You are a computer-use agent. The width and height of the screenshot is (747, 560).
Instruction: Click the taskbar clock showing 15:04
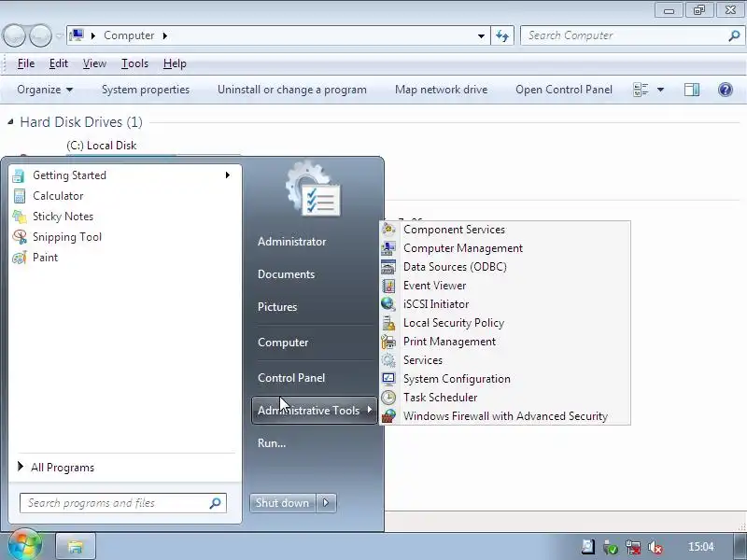pos(701,547)
